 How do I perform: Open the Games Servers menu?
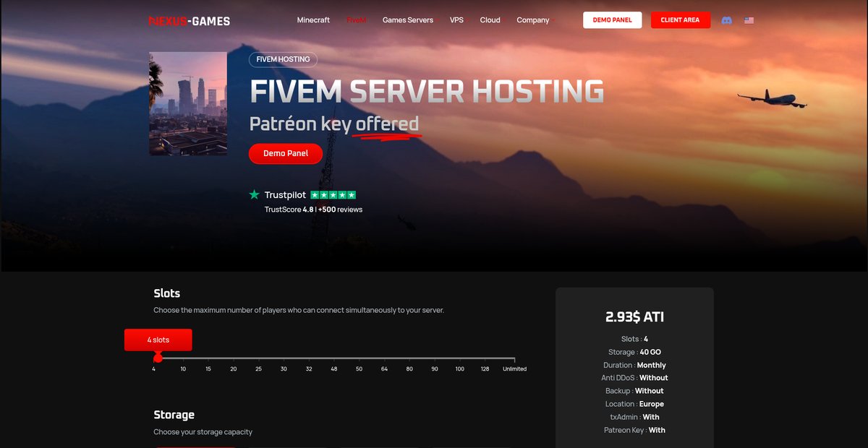click(408, 20)
